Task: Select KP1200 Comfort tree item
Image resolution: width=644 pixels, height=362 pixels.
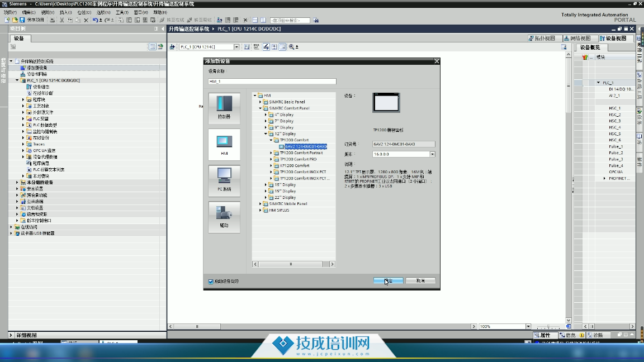Action: click(295, 165)
